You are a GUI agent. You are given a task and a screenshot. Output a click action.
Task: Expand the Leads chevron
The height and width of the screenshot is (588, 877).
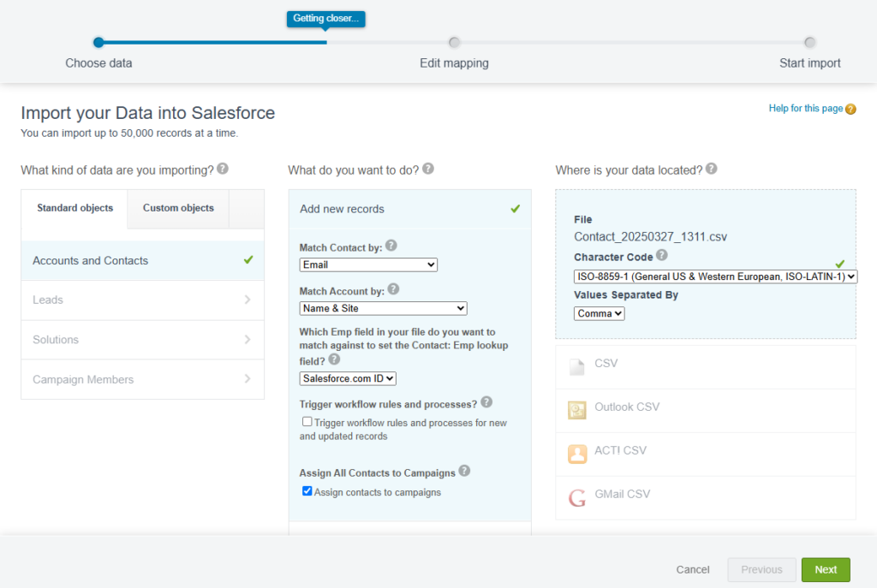click(248, 300)
